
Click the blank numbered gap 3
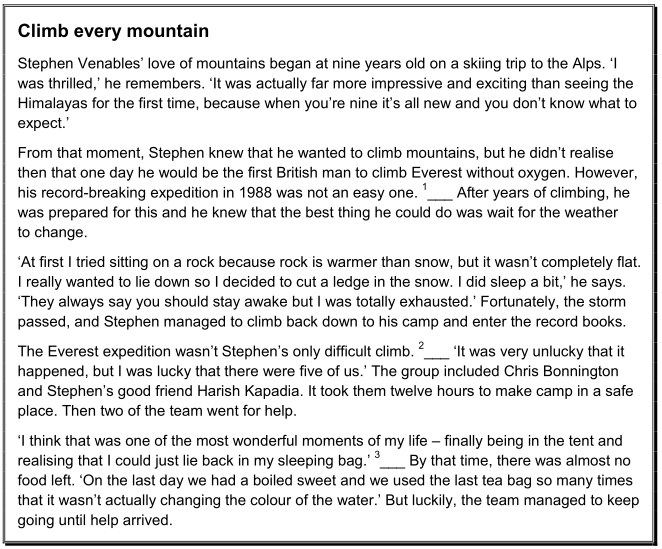(392, 461)
